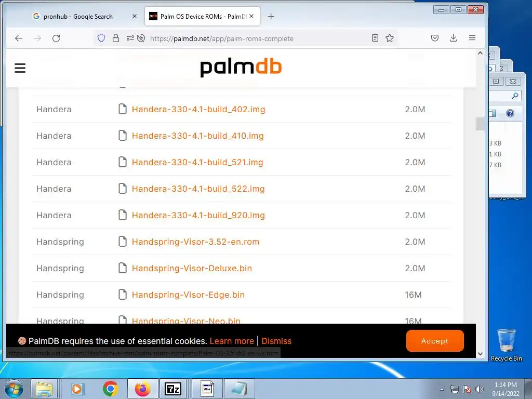Image resolution: width=532 pixels, height=399 pixels.
Task: Open Handspring-Visor-Deluxe.bin link
Action: pyautogui.click(x=192, y=268)
